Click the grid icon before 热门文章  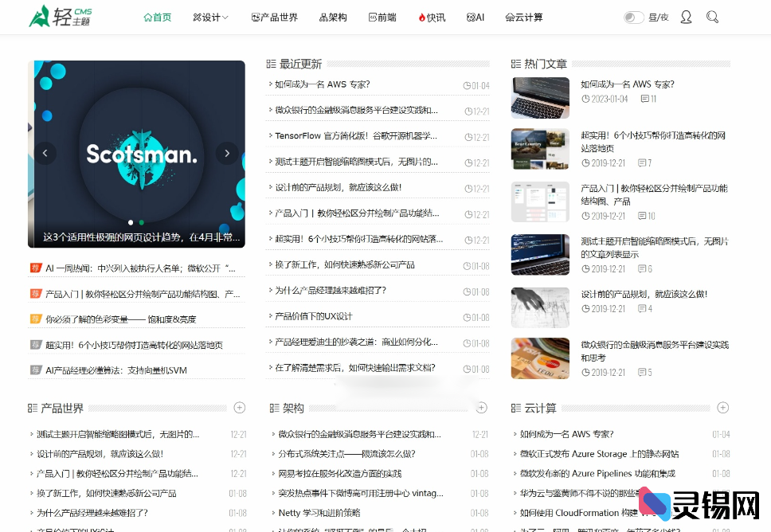pos(517,63)
